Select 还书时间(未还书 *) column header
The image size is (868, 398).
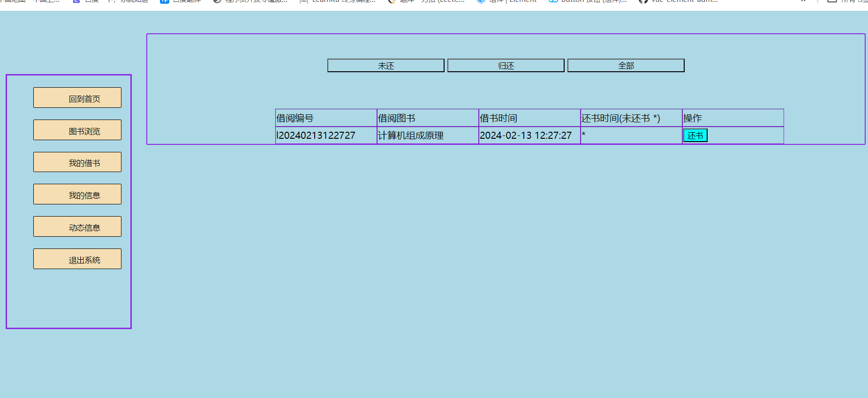631,118
